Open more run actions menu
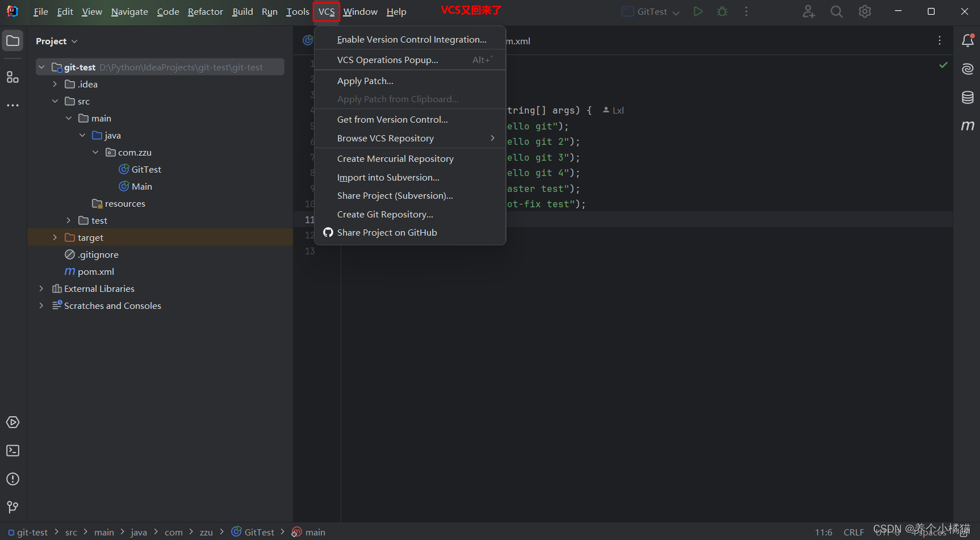 pyautogui.click(x=746, y=11)
